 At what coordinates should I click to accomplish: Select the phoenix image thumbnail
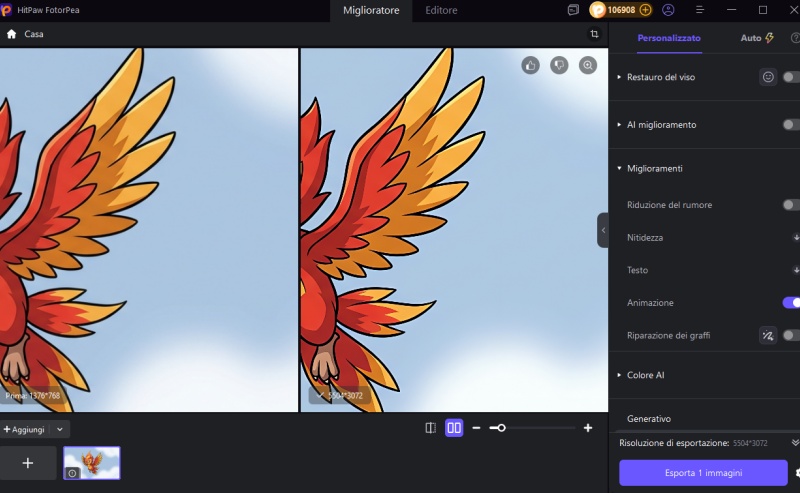click(x=92, y=463)
